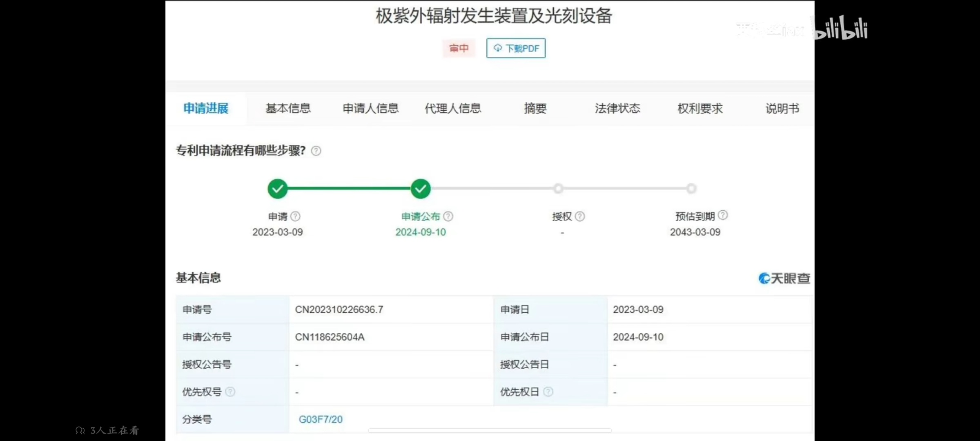
Task: Click the grey 授权 step marker
Action: tap(558, 189)
